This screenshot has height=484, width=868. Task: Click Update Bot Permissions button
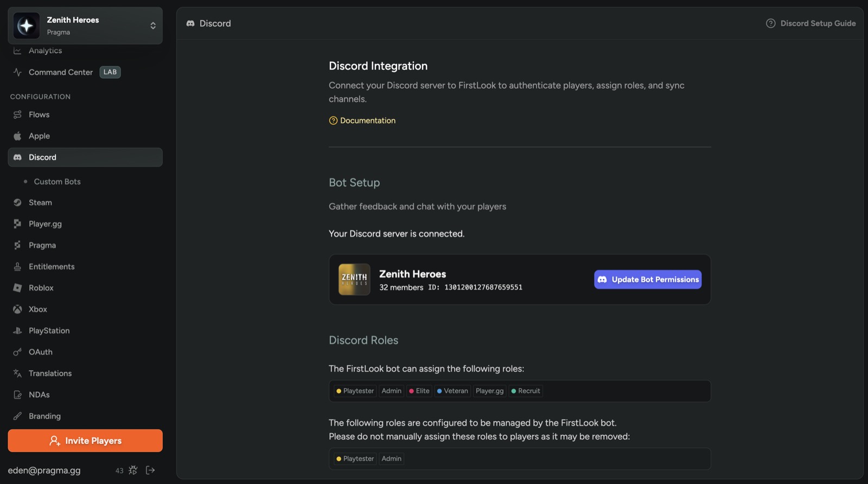[x=648, y=280]
